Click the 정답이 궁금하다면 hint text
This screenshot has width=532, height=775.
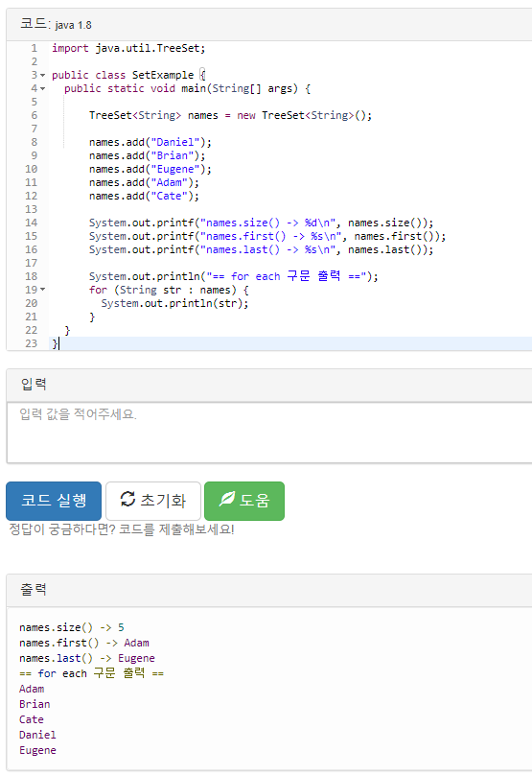(122, 529)
